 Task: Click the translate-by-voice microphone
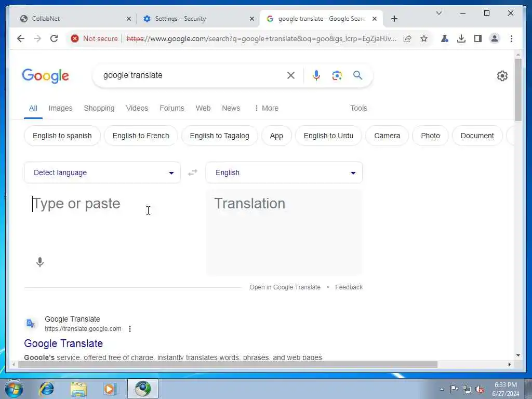pos(39,262)
